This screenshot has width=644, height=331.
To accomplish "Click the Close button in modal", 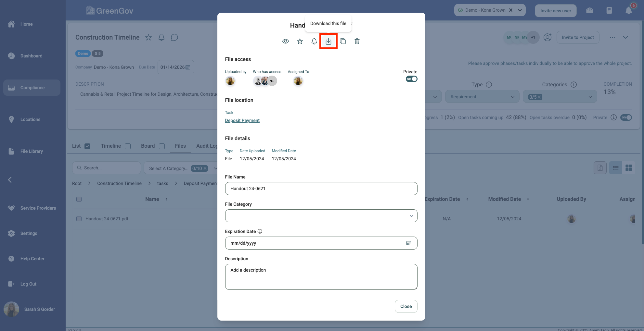I will [406, 306].
